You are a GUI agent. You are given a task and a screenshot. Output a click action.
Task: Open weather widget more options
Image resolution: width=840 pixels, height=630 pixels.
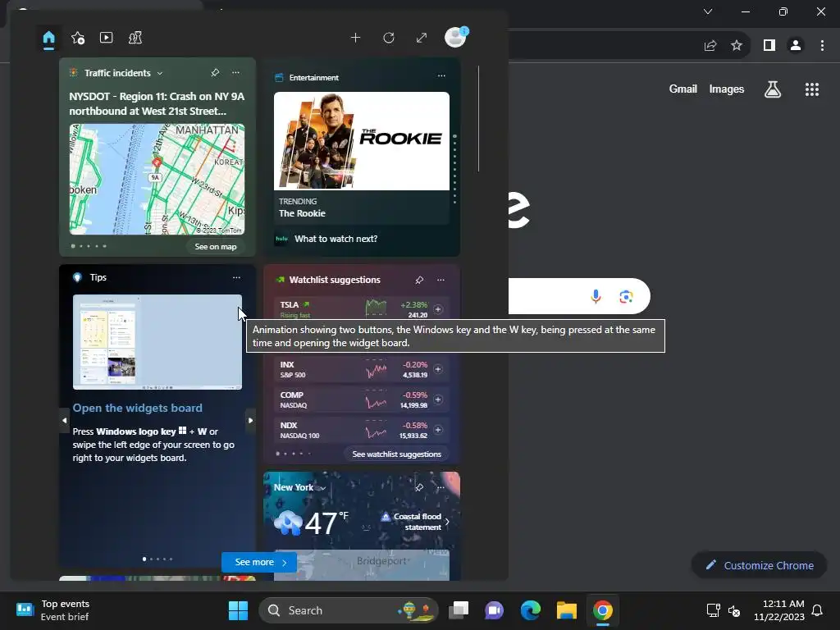pyautogui.click(x=441, y=487)
